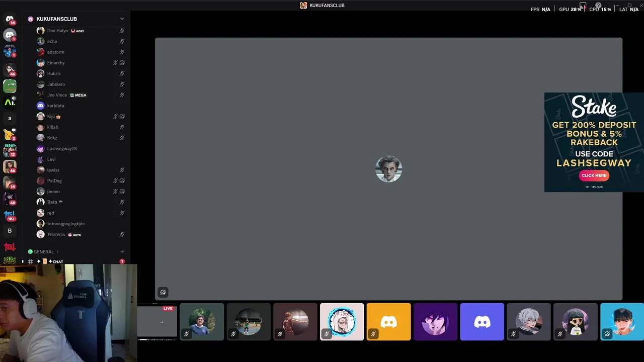Viewport: 644px width, 362px height.
Task: Expand the KUKUFANSCLUB server dropdown
Action: [122, 19]
